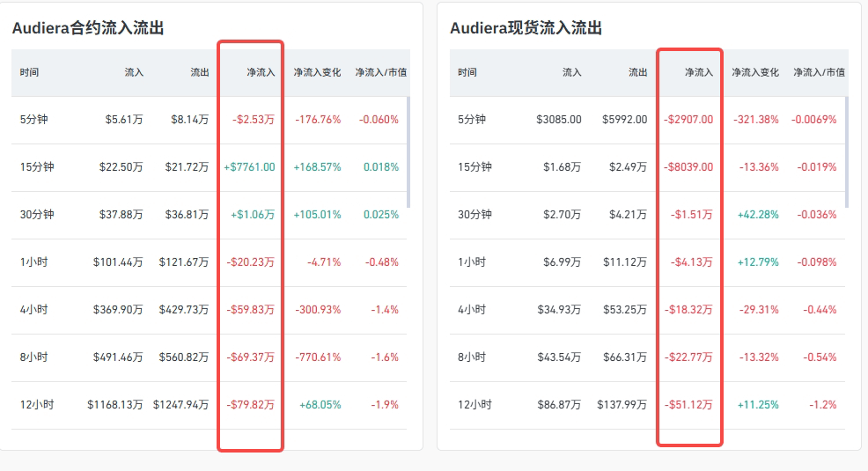Click contract net inflow +$1.06万
This screenshot has width=868, height=471.
coord(253,215)
